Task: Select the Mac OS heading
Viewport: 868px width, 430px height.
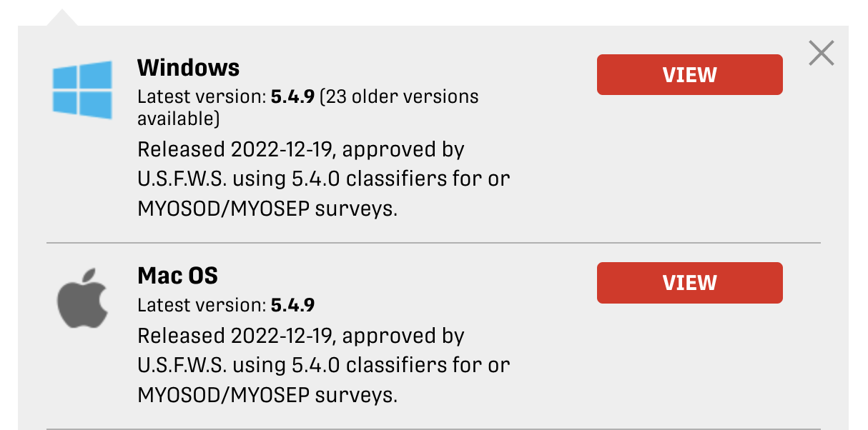Action: click(177, 276)
